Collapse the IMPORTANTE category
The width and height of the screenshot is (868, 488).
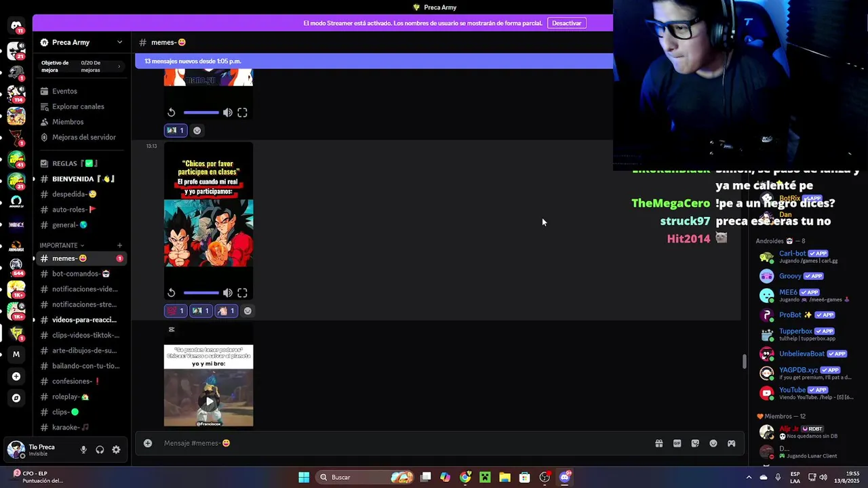click(62, 245)
